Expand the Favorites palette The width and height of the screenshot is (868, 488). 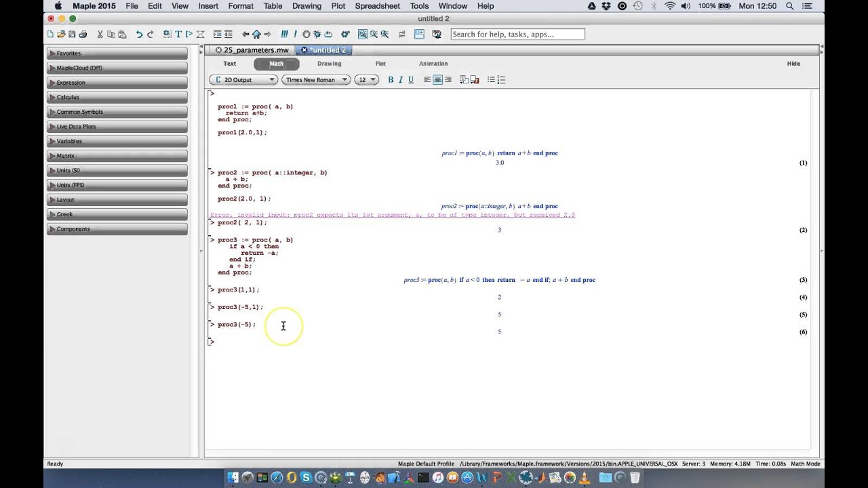point(117,53)
